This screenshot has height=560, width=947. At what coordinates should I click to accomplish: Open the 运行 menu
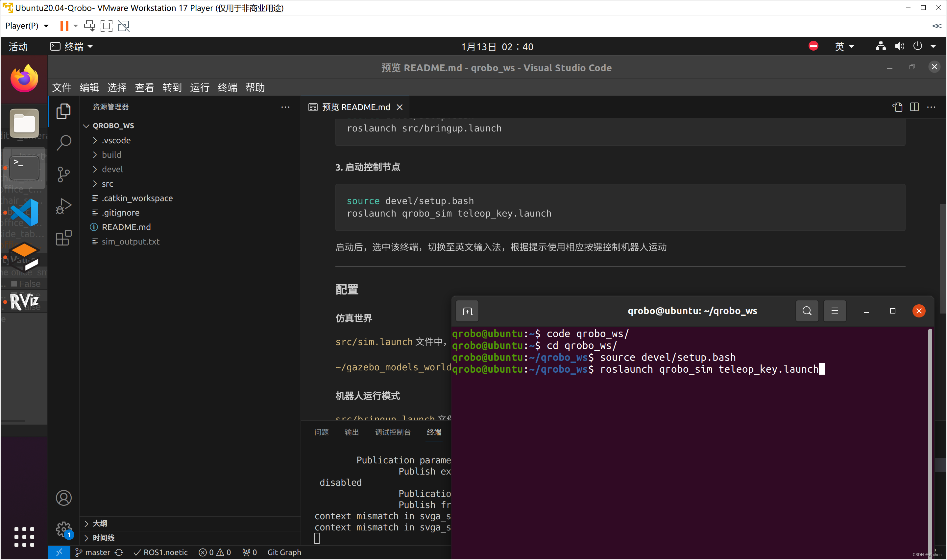(200, 87)
